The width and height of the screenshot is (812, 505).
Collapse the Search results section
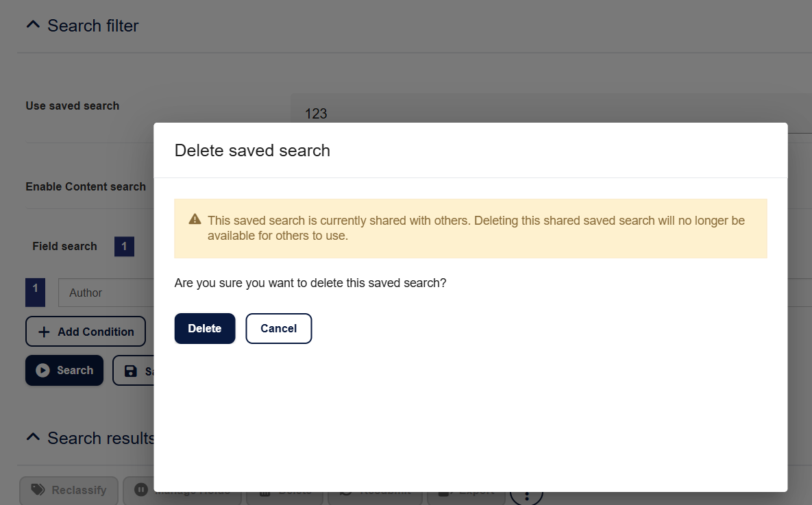pos(32,437)
